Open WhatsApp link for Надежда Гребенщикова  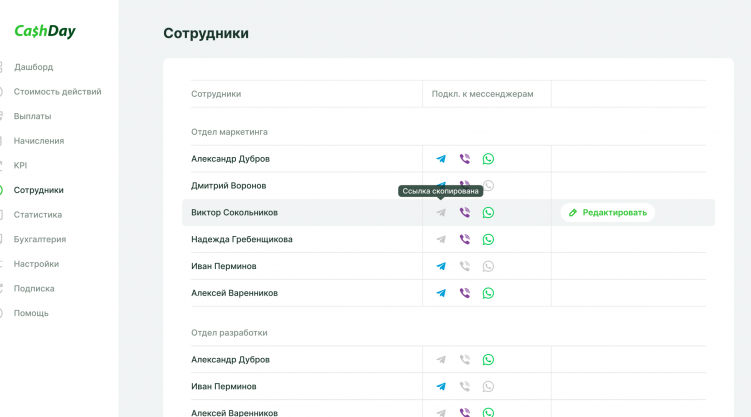[488, 240]
